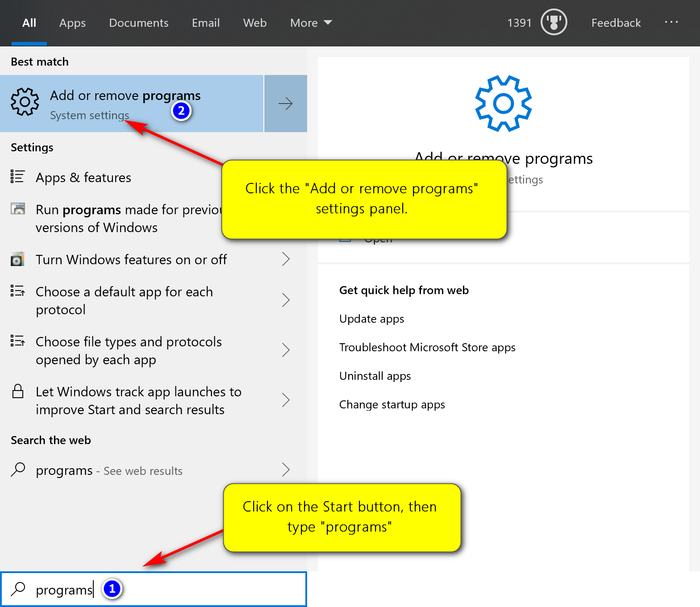Click the Apps & features list icon
This screenshot has height=607, width=700.
(x=17, y=177)
